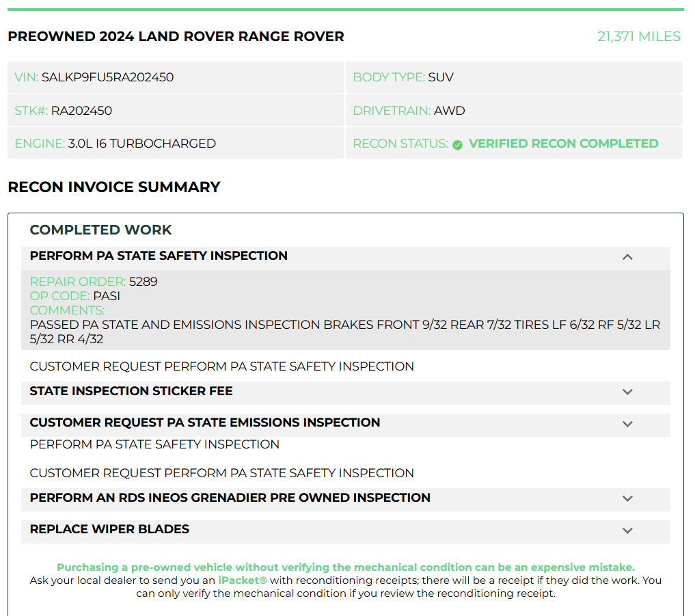Click the down chevron icon for sticker fee
Image resolution: width=695 pixels, height=616 pixels.
point(627,392)
